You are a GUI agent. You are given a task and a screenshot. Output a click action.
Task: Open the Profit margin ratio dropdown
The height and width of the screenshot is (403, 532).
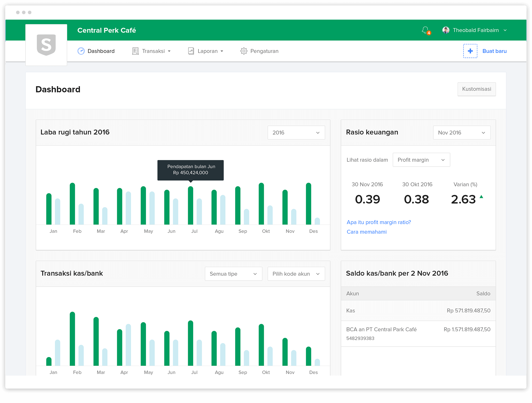[x=421, y=160]
